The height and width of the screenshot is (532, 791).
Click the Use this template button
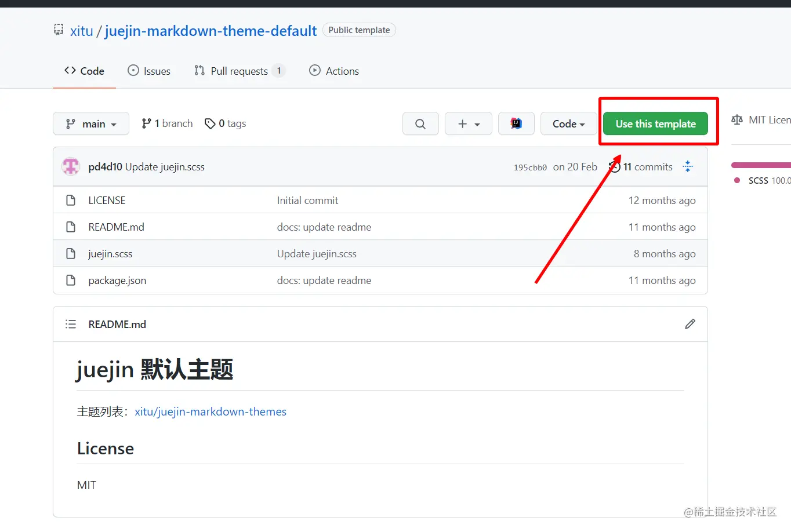click(x=655, y=123)
